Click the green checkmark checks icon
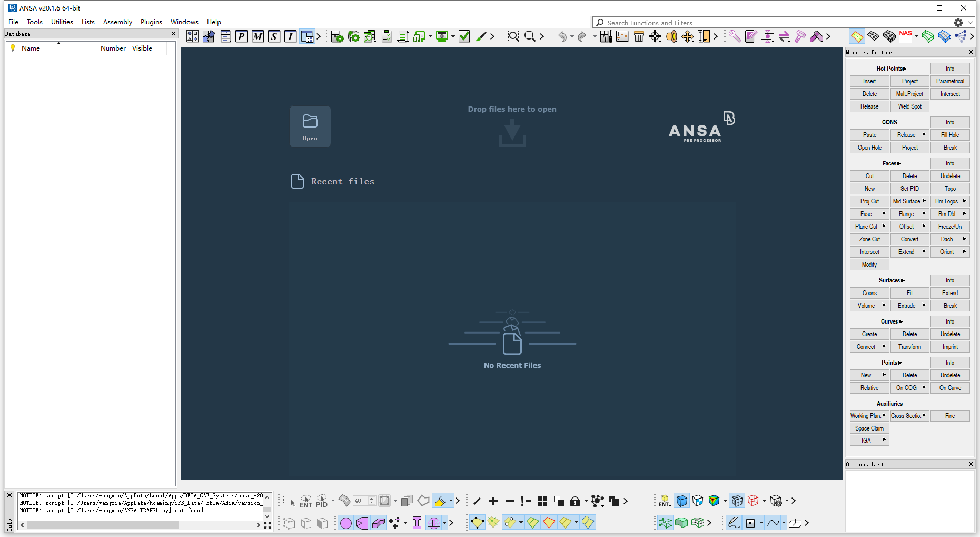The width and height of the screenshot is (980, 537). point(464,36)
